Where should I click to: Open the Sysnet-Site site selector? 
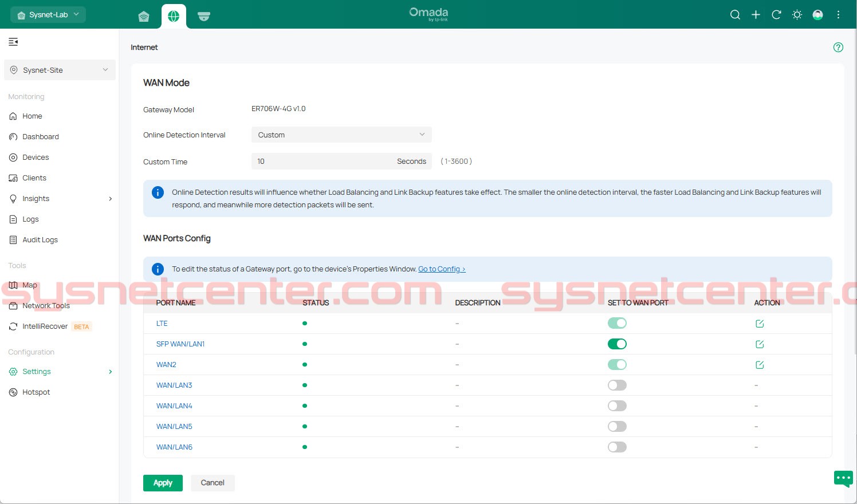[60, 70]
